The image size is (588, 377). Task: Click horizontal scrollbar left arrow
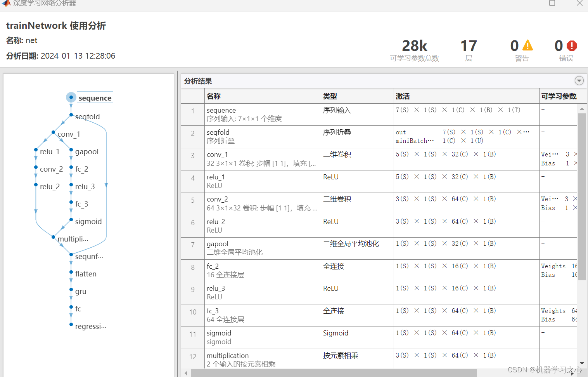(x=186, y=373)
